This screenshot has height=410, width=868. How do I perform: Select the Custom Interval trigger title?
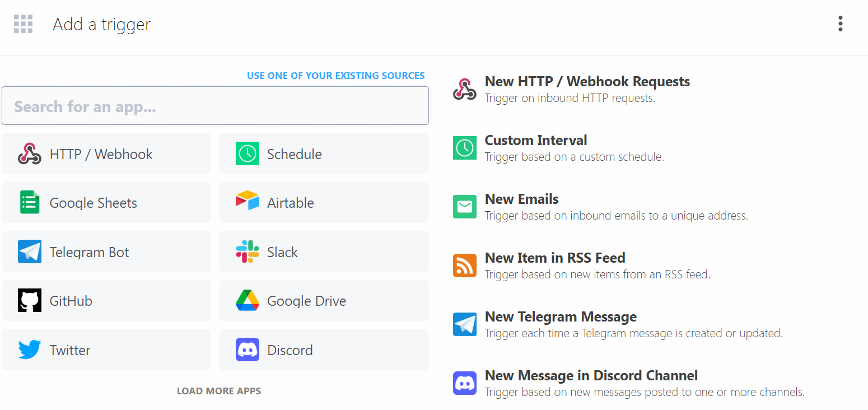point(536,140)
